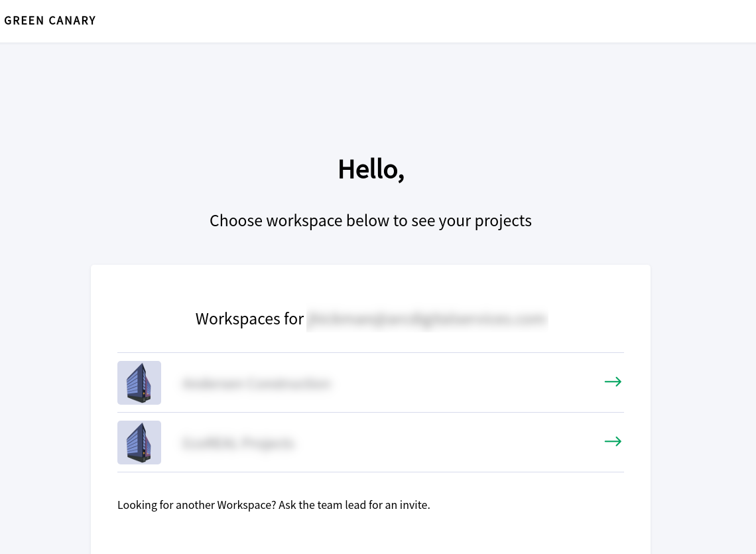Viewport: 756px width, 554px height.
Task: Select the second workspace building icon
Action: pyautogui.click(x=139, y=443)
